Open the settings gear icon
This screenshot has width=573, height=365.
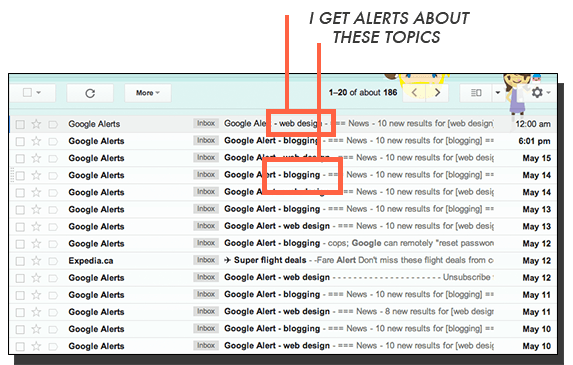[537, 92]
